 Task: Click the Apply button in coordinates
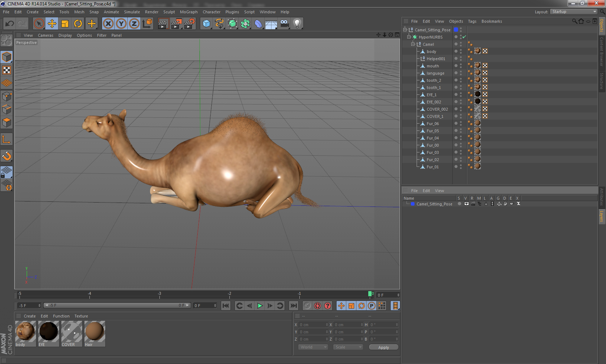tap(383, 347)
